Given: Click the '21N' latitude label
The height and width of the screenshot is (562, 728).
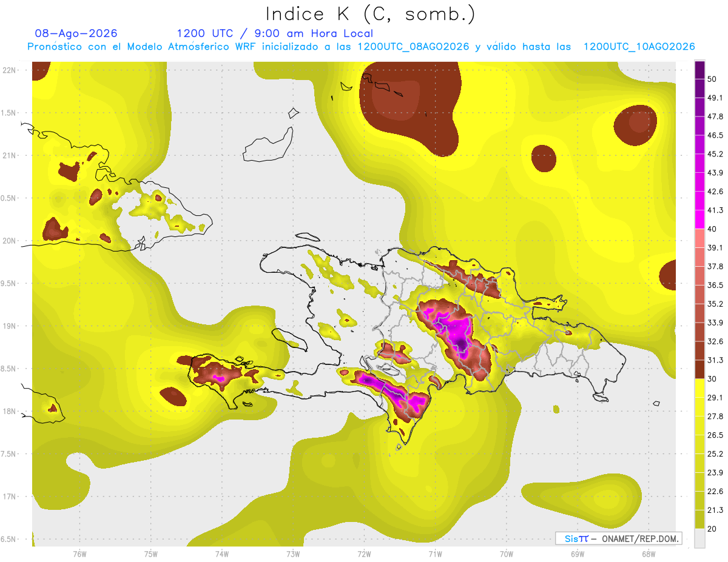Looking at the screenshot, I should [10, 155].
